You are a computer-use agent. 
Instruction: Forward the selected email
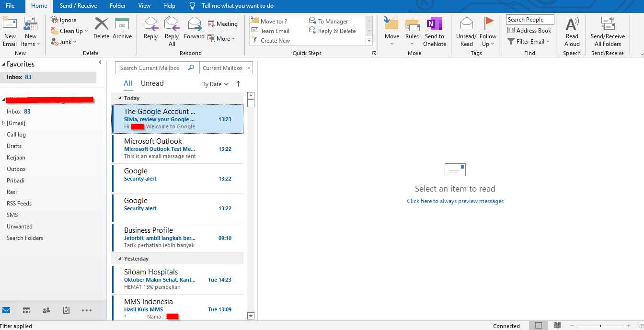pyautogui.click(x=194, y=29)
